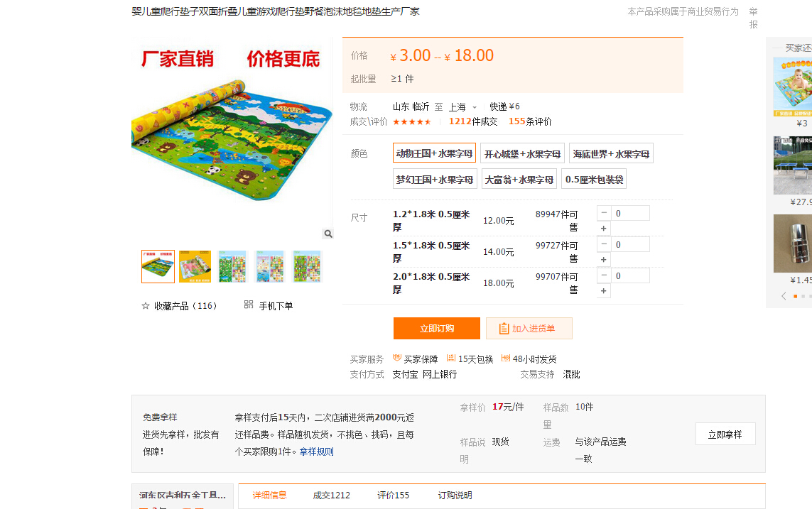
Task: Click the magnifier zoom icon on product image
Action: (x=327, y=234)
